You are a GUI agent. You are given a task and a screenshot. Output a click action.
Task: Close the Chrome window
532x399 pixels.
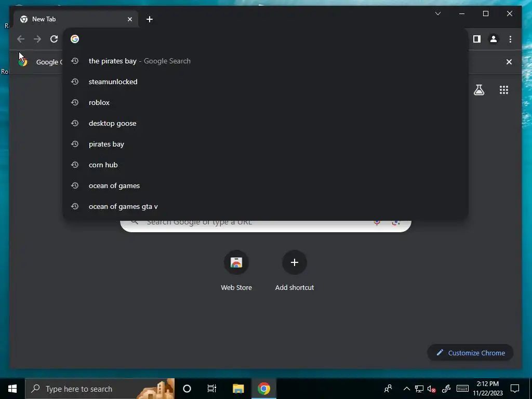click(x=510, y=14)
